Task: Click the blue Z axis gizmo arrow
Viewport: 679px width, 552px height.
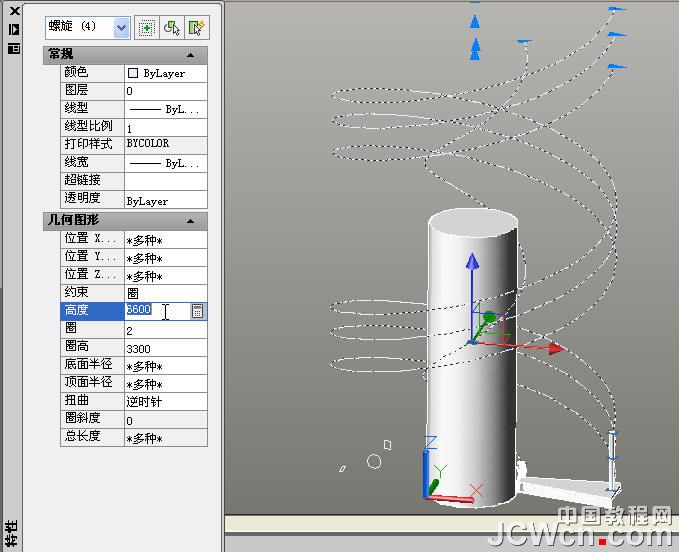Action: point(472,261)
